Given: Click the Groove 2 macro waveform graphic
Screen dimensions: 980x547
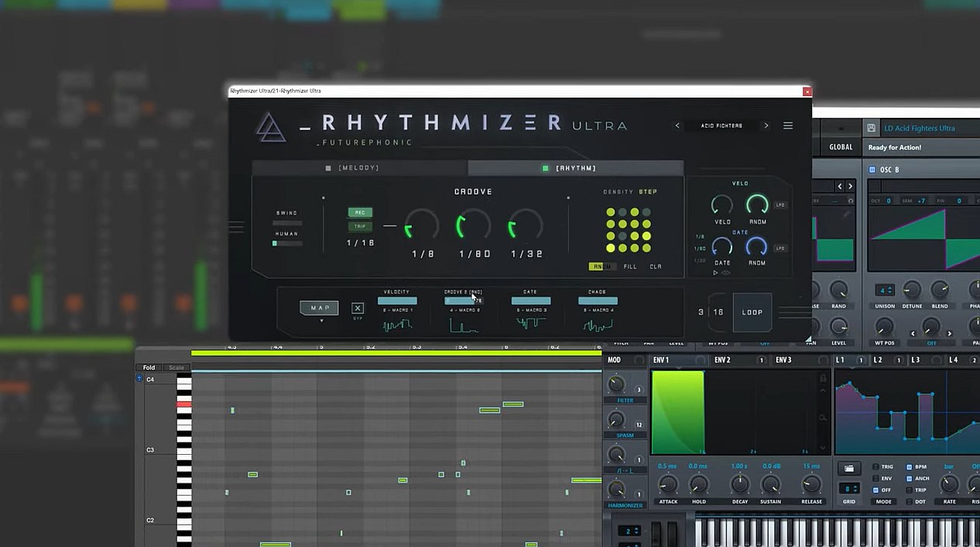Looking at the screenshot, I should coord(464,325).
